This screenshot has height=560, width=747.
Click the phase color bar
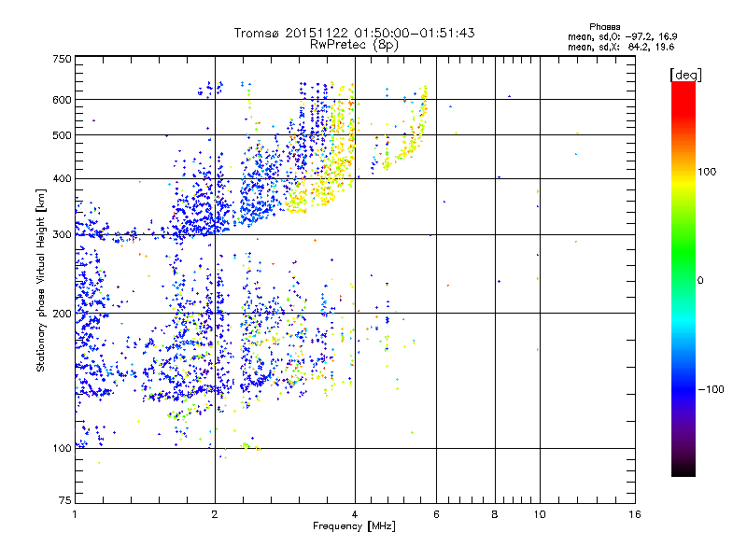click(x=684, y=278)
